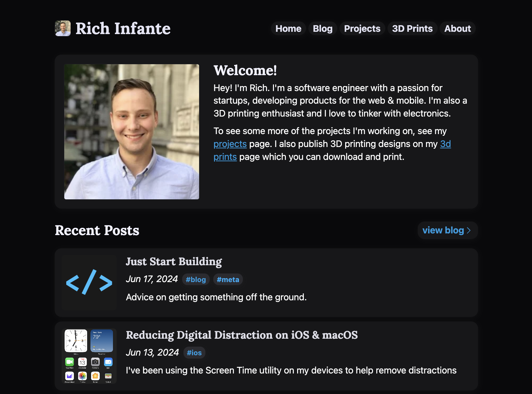Navigate to the Projects page in navbar
Viewport: 532px width, 394px height.
click(x=362, y=28)
